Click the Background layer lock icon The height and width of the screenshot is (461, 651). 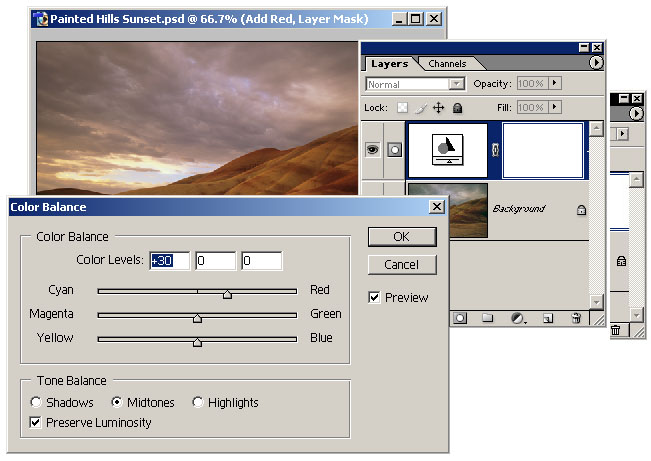[x=581, y=210]
